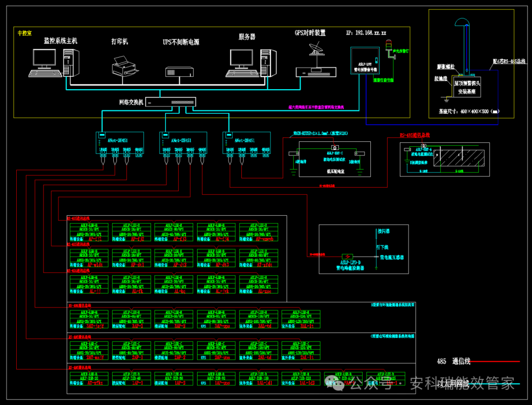Select the red 485 communication line legend sample

point(495,362)
